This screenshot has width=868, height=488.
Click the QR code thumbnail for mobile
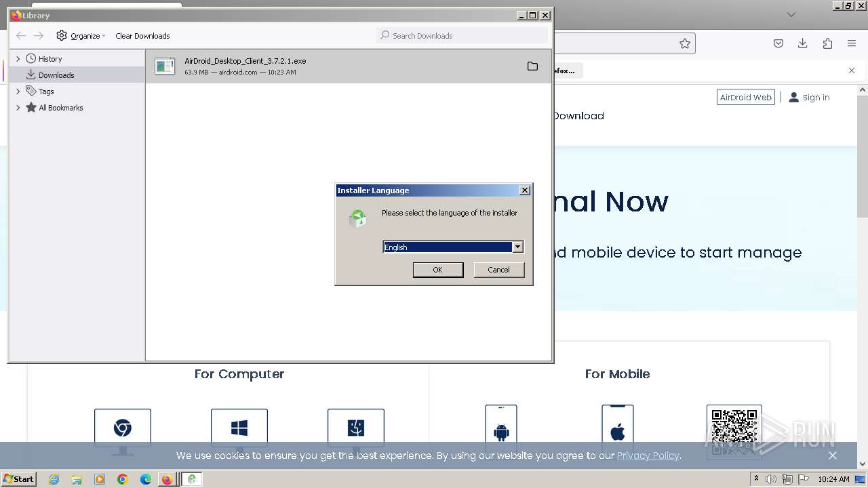(734, 431)
